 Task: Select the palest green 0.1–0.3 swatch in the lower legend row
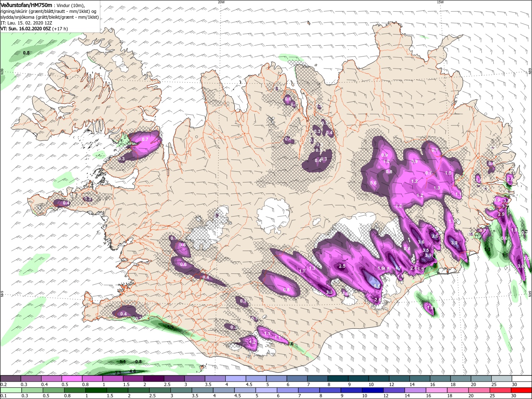coord(10,390)
